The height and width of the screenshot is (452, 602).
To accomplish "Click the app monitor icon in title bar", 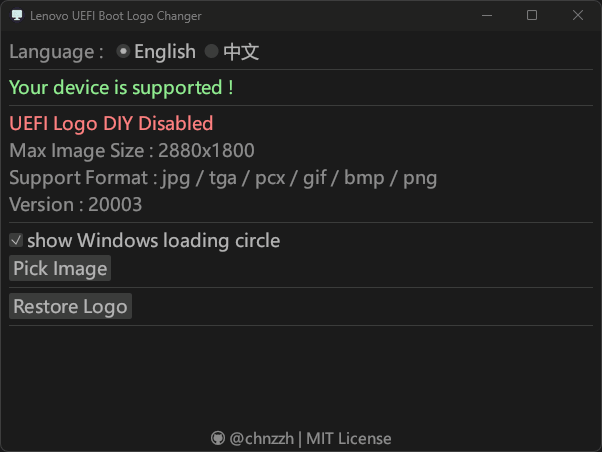I will click(17, 15).
